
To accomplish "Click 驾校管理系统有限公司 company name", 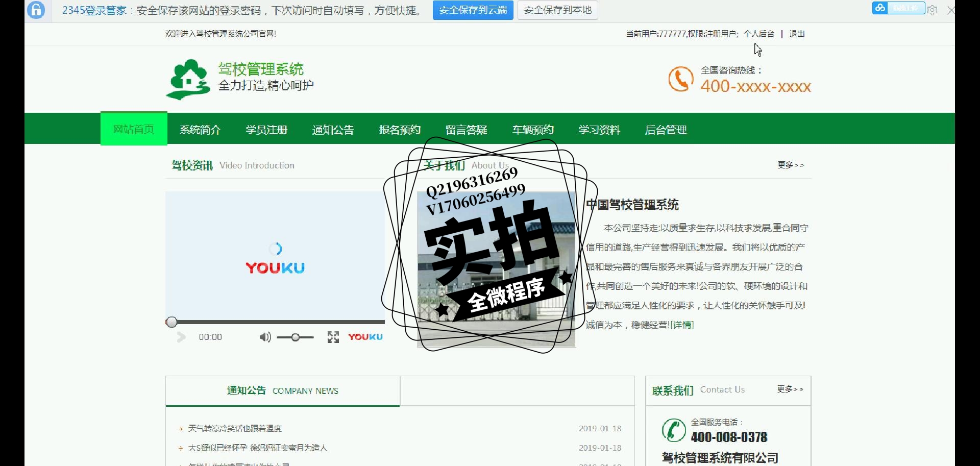I will 720,458.
